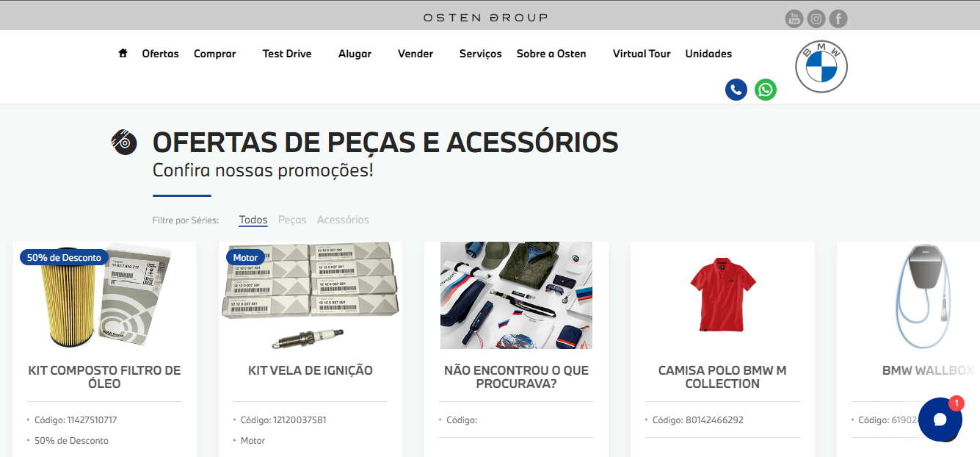Viewport: 980px width, 457px height.
Task: Open Camisa Polo BMW M Collection link
Action: (x=722, y=377)
